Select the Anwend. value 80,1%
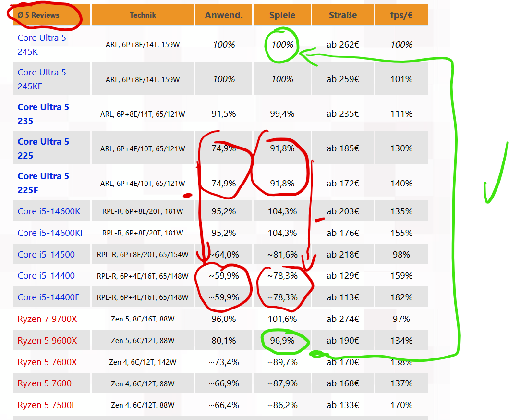The image size is (509, 420). (x=224, y=341)
